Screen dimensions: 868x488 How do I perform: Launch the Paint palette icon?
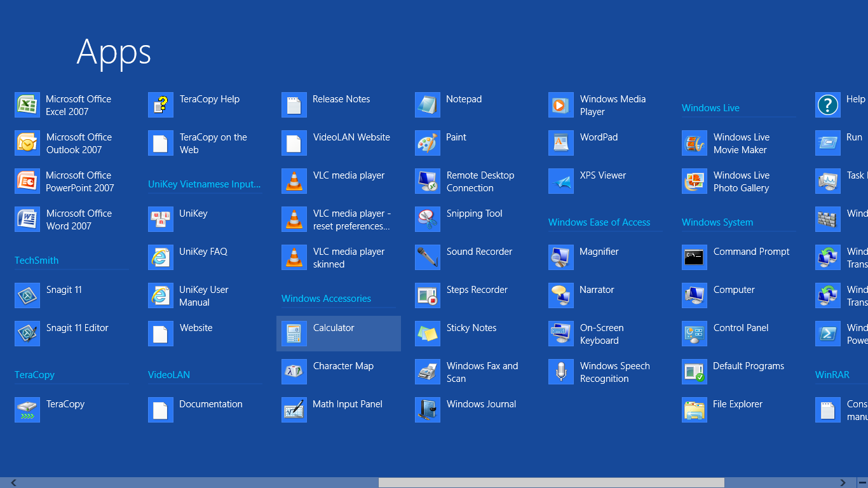point(428,143)
